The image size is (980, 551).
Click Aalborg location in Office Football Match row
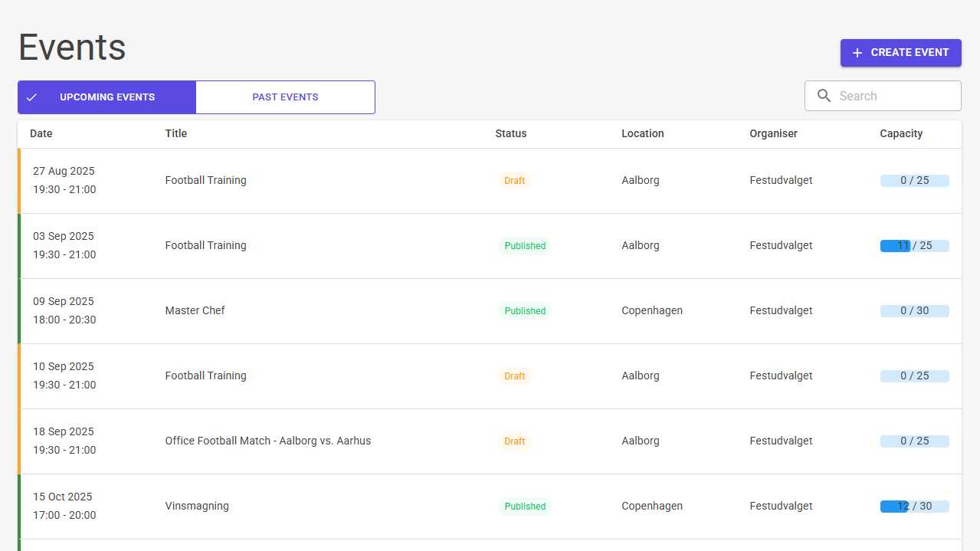click(x=641, y=441)
